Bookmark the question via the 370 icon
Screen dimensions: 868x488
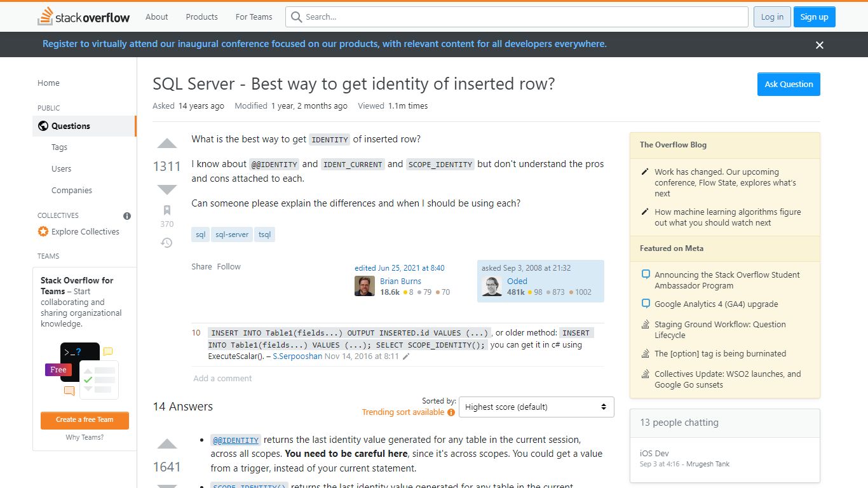pos(166,210)
